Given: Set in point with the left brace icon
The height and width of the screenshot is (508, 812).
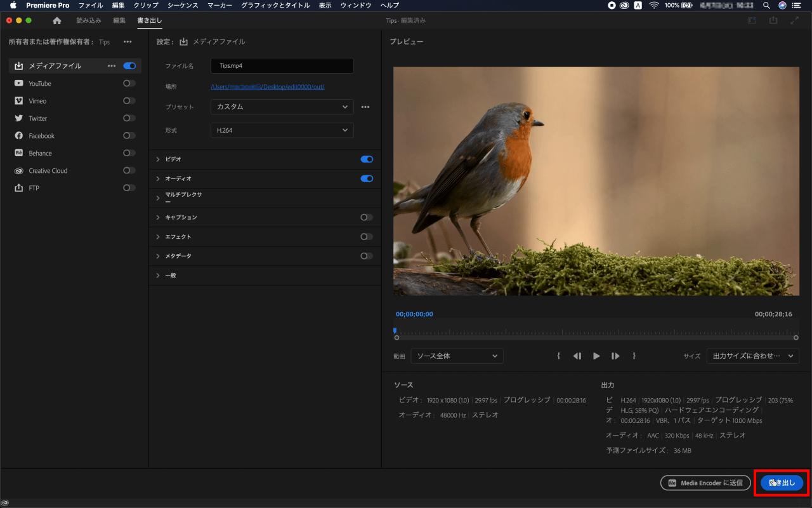Looking at the screenshot, I should [558, 356].
